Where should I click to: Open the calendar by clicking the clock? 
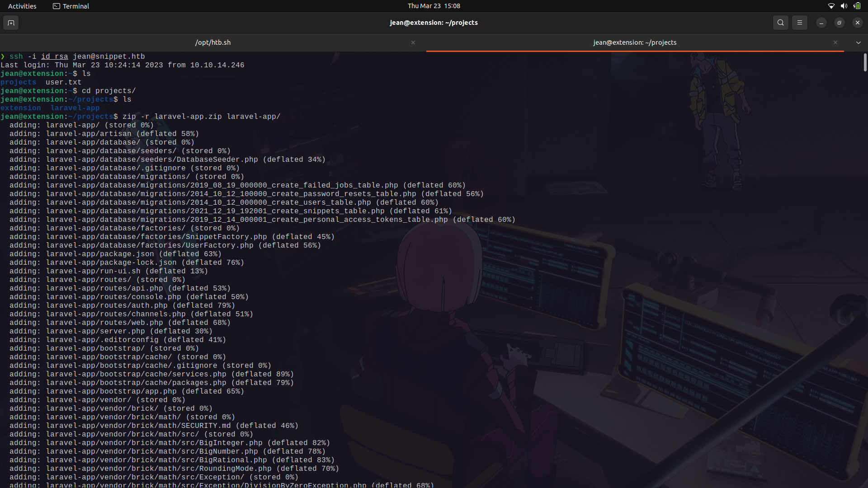tap(434, 6)
